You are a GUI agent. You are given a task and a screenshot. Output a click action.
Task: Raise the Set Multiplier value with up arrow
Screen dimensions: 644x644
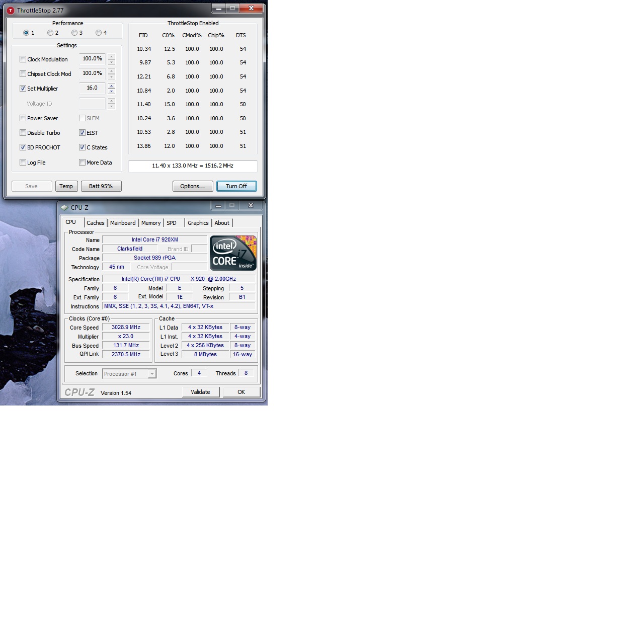pos(111,86)
